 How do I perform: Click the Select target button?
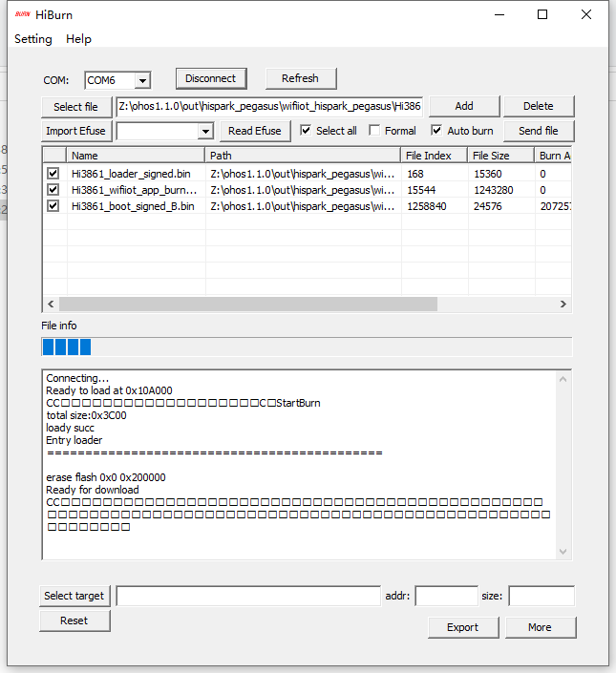(74, 597)
